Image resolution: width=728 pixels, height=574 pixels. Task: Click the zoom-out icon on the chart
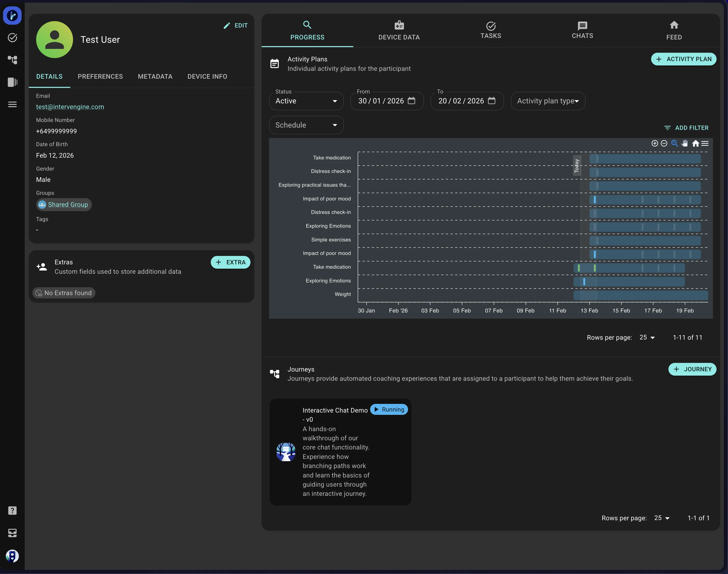pyautogui.click(x=664, y=144)
